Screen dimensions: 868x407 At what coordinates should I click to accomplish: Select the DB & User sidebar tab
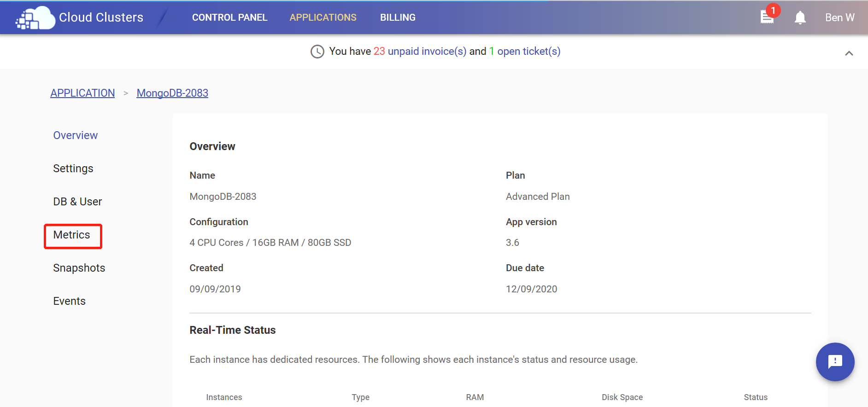pos(77,202)
